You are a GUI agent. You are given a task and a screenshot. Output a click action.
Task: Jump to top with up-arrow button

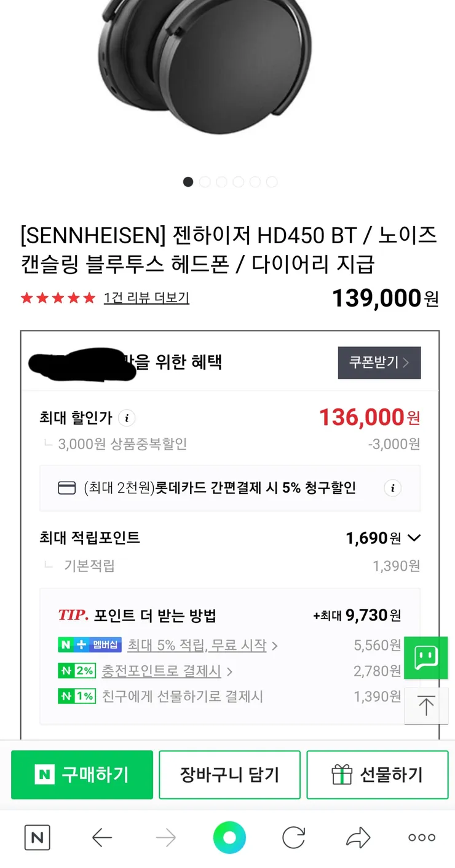(x=426, y=705)
